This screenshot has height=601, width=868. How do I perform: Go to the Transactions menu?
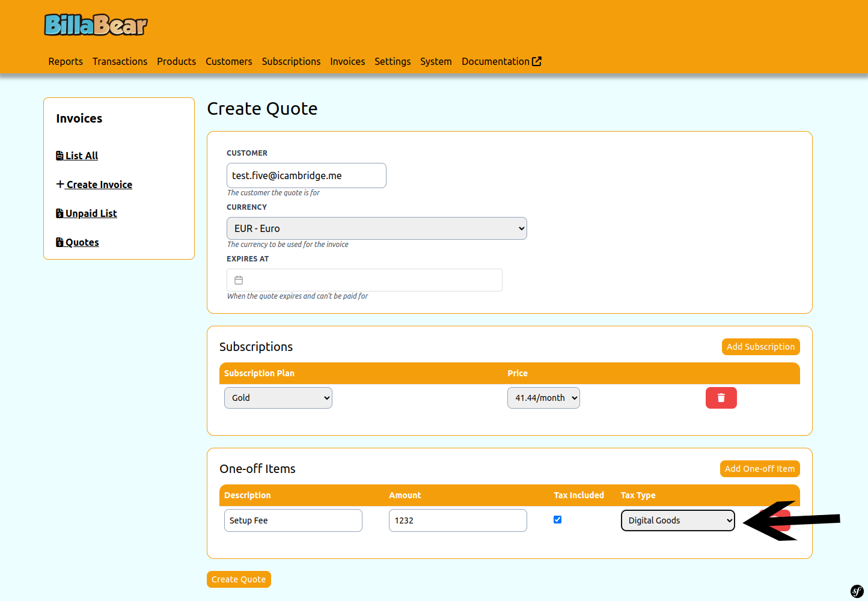120,61
